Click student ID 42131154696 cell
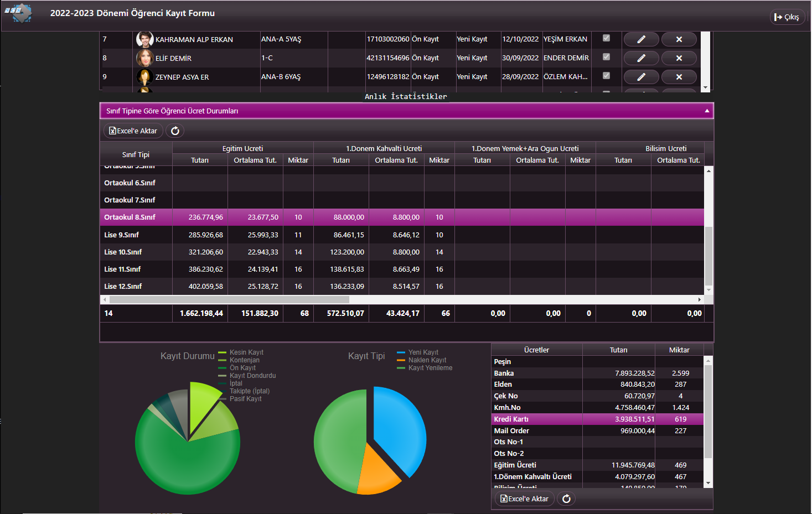 tap(388, 58)
